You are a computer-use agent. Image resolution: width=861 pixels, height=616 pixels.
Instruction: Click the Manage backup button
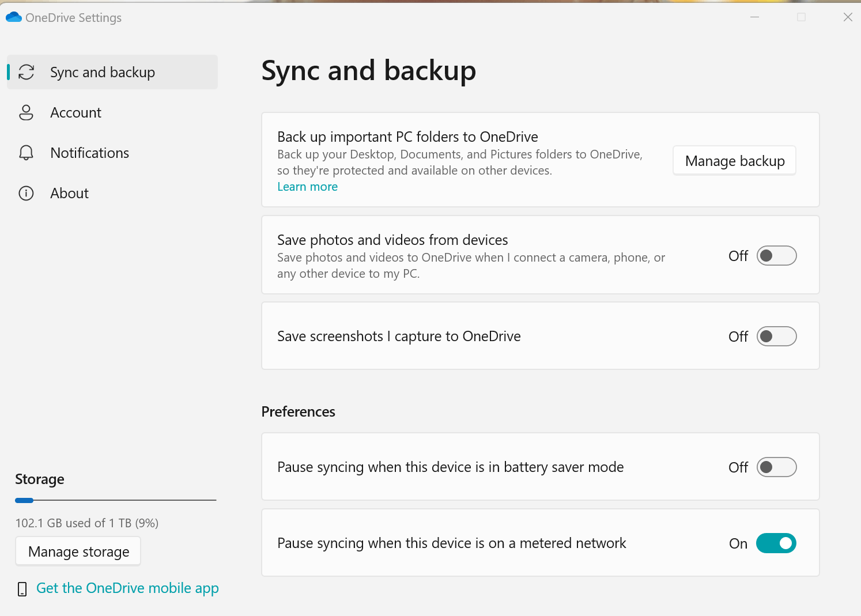tap(735, 161)
